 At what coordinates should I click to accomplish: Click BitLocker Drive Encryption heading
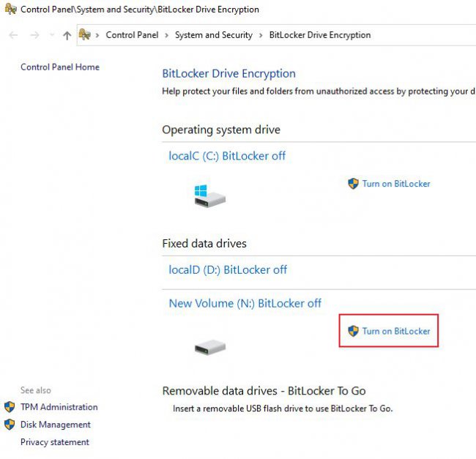pos(229,74)
